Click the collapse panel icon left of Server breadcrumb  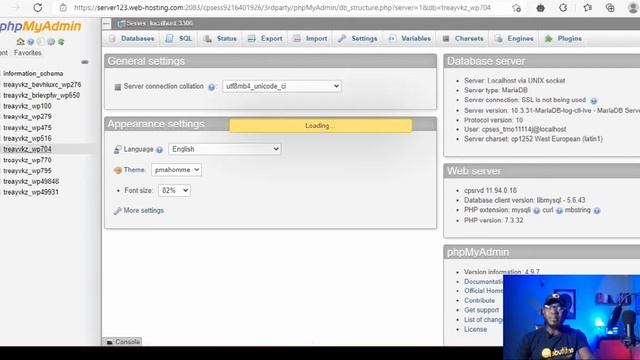point(107,24)
